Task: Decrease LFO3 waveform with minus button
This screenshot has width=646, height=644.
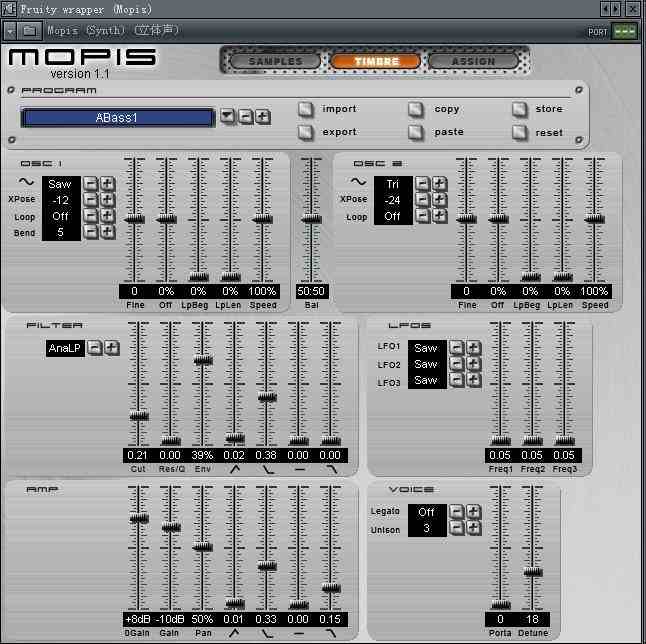Action: point(456,380)
